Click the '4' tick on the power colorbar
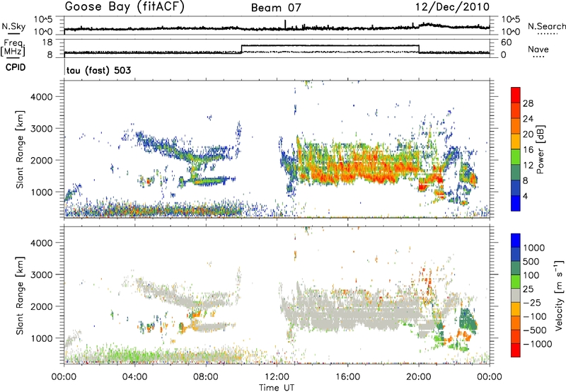Screen dimensions: 566x392 [526, 196]
